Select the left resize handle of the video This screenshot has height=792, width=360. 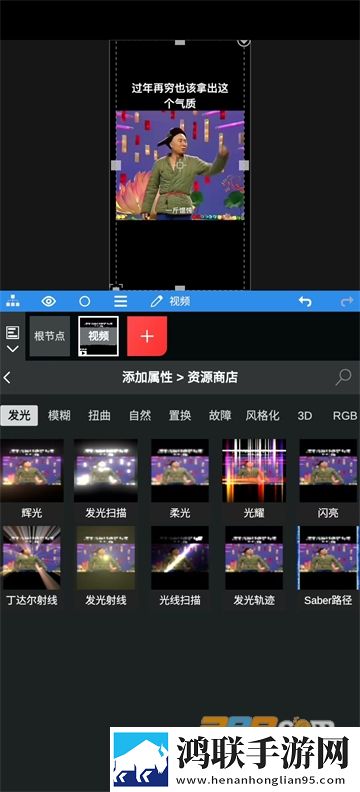[x=116, y=165]
